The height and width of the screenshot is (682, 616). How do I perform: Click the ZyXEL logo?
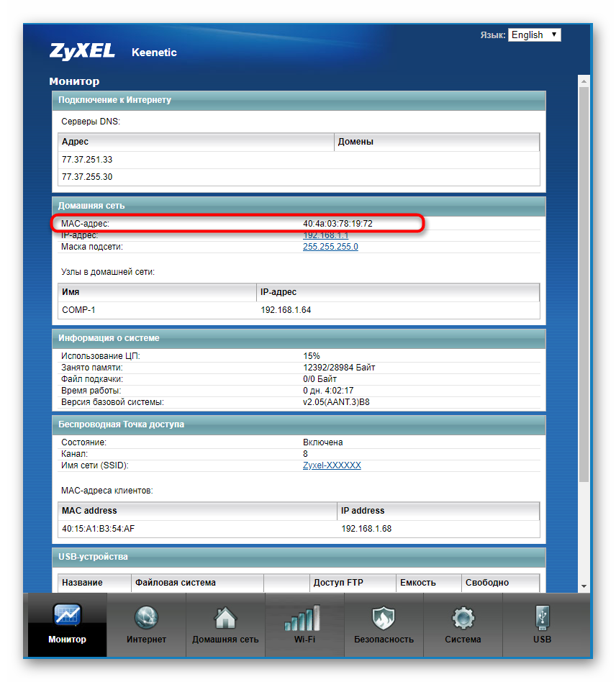pyautogui.click(x=82, y=52)
